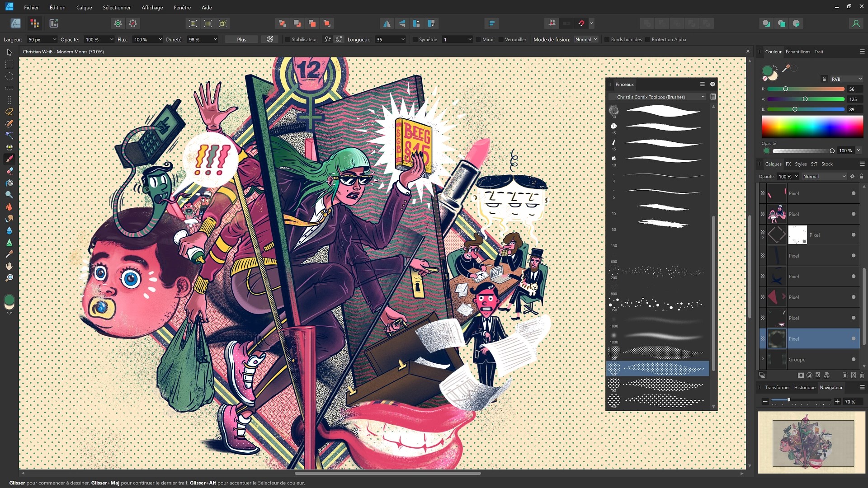Switch to the Historique tab
The height and width of the screenshot is (488, 868).
804,387
